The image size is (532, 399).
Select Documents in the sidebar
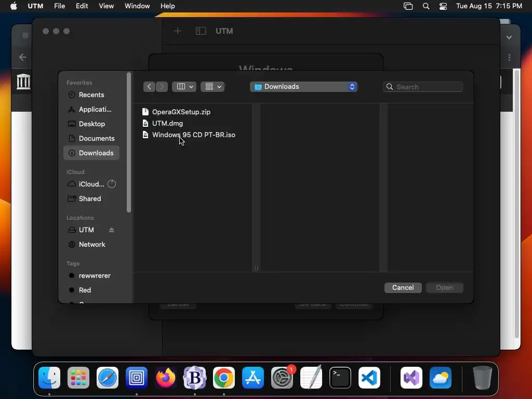coord(91,139)
